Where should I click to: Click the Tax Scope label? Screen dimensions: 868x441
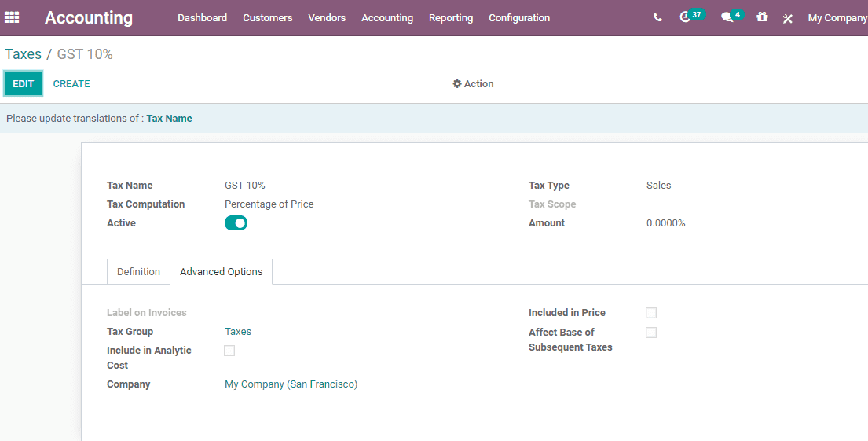(552, 204)
